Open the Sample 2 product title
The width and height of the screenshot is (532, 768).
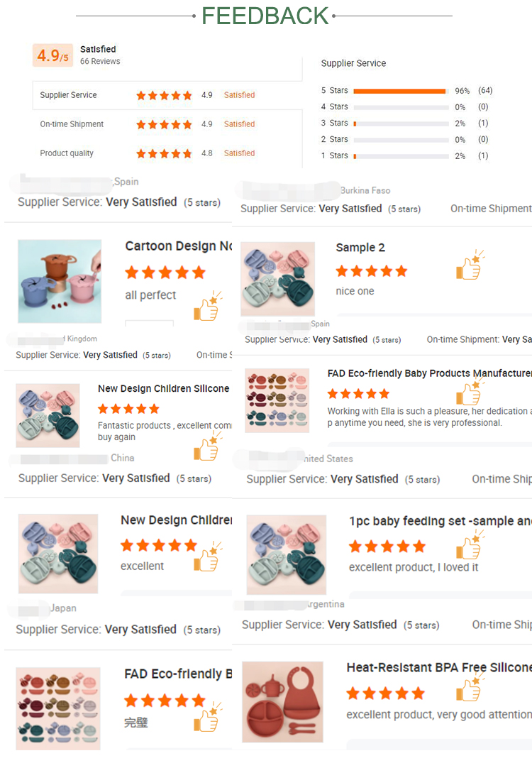360,247
